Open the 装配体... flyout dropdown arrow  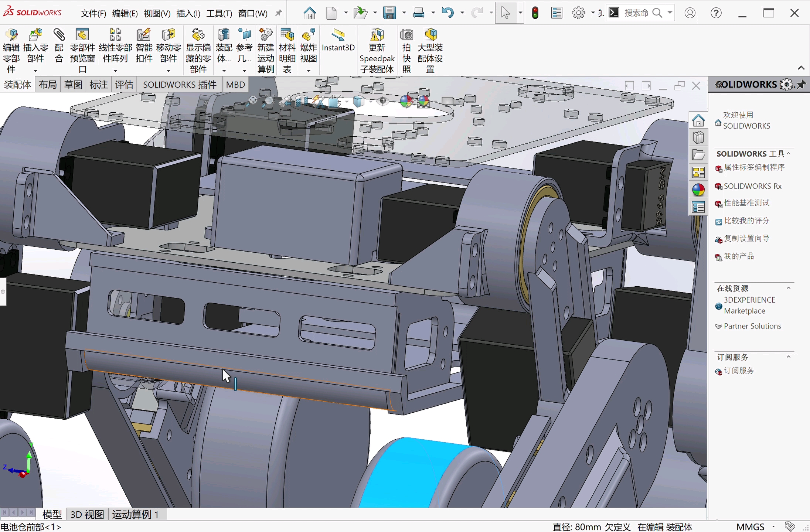pos(224,70)
